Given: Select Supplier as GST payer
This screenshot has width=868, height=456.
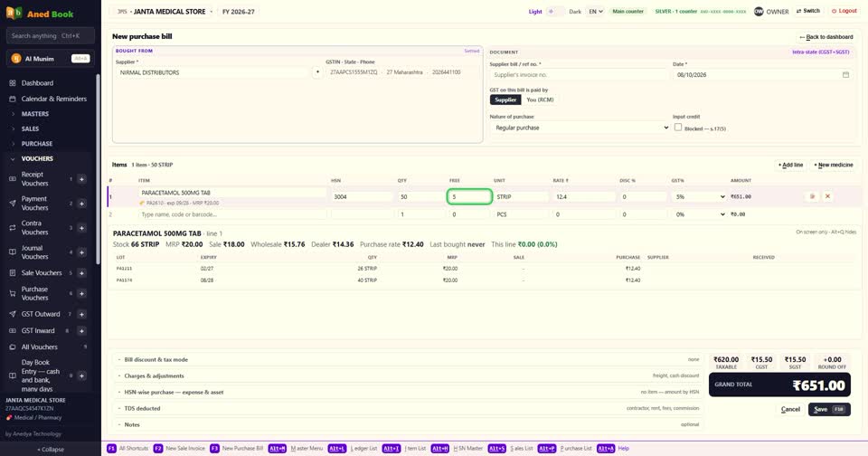Looking at the screenshot, I should point(505,100).
